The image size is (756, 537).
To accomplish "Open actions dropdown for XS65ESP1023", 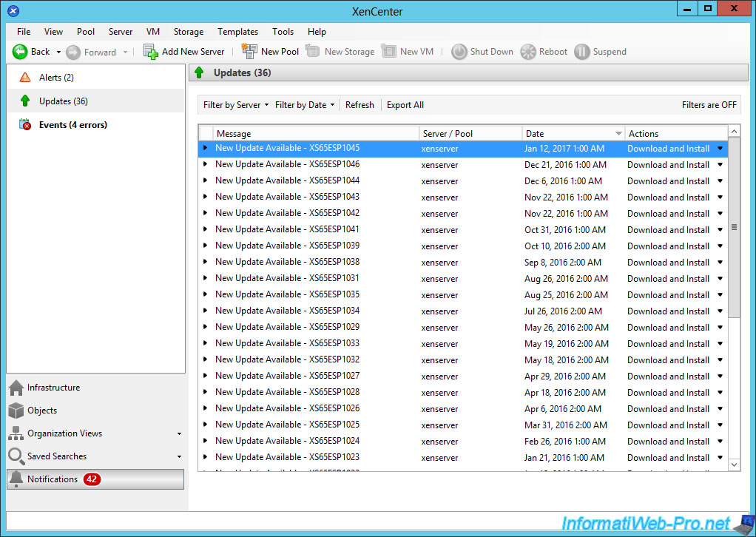I will 720,457.
